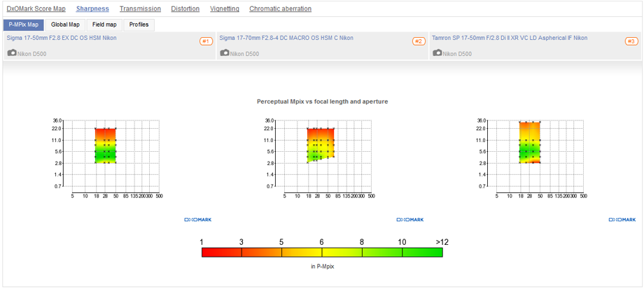
Task: Click the Sigma 17-50mm sharpness heat map
Action: point(106,146)
